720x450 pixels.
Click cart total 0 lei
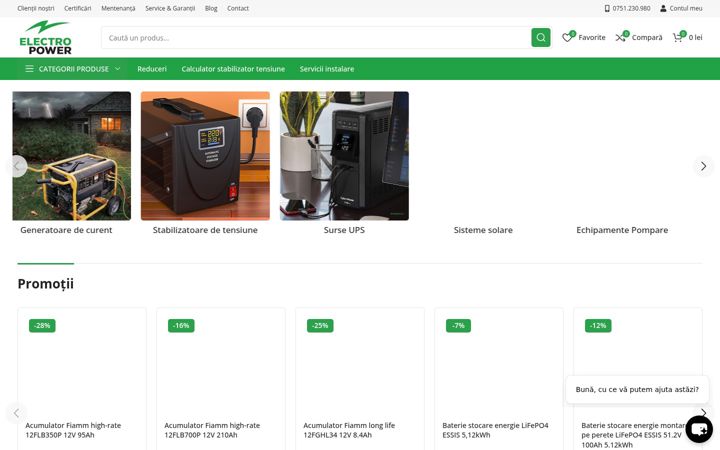pos(695,38)
